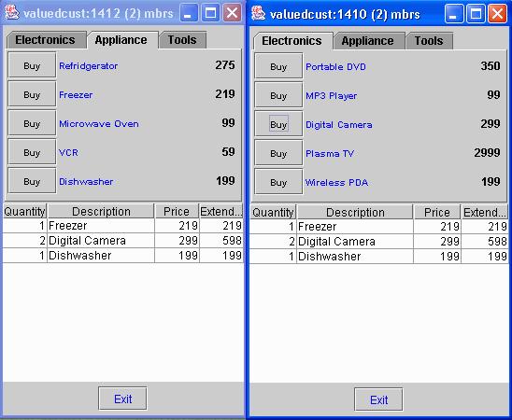Select Description column header in left cart
Image resolution: width=512 pixels, height=420 pixels.
coord(101,211)
